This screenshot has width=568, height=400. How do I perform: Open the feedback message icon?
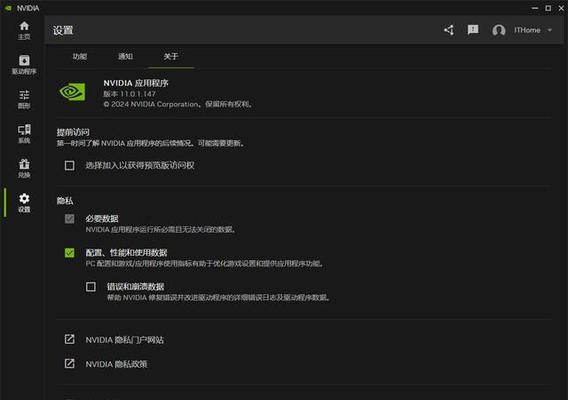coord(473,30)
